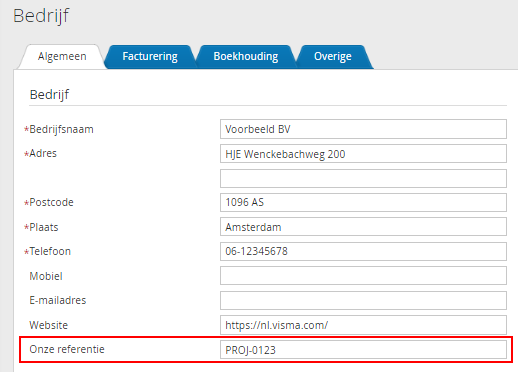Click the E-mailadres label
Viewport: 518px width, 372px height.
point(58,300)
